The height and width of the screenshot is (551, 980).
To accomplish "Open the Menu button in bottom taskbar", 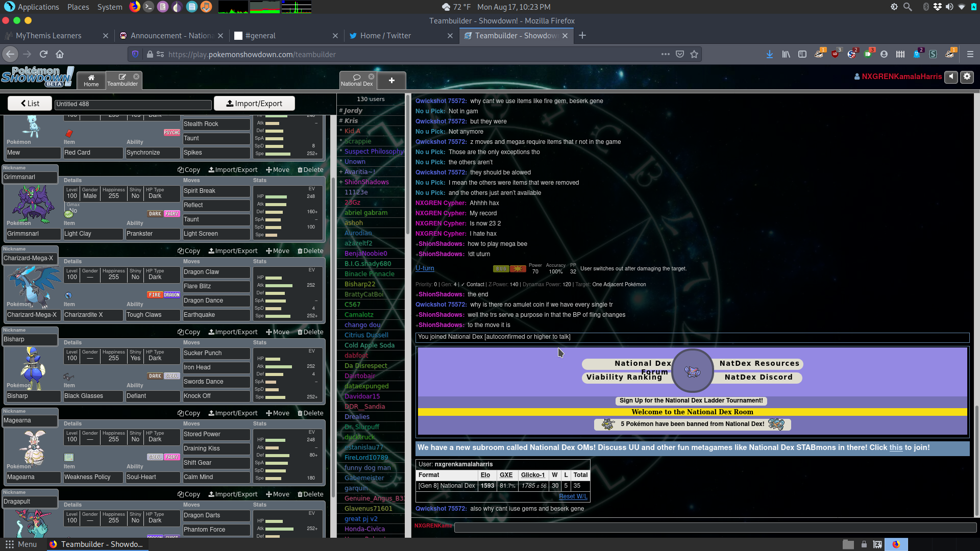I will [x=21, y=544].
